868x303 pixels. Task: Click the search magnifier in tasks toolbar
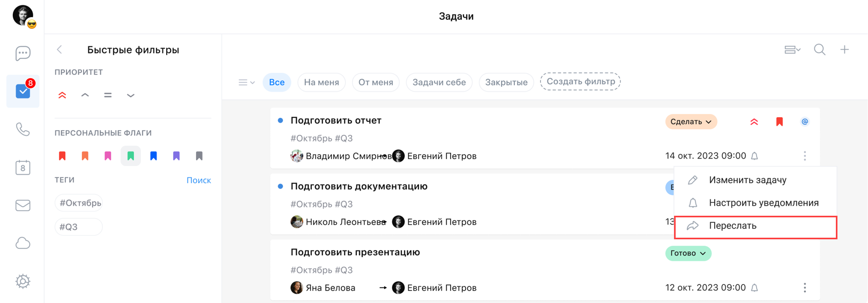819,50
